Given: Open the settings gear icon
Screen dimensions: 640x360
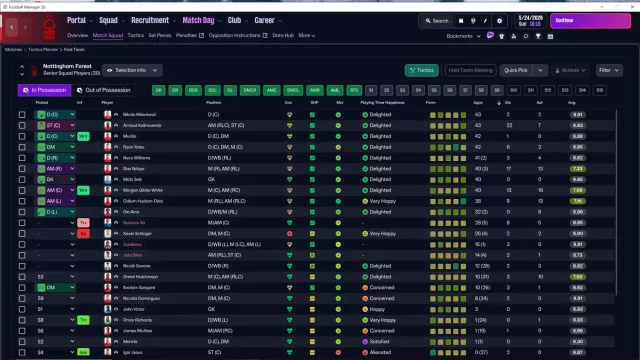Looking at the screenshot, I should pyautogui.click(x=499, y=21).
